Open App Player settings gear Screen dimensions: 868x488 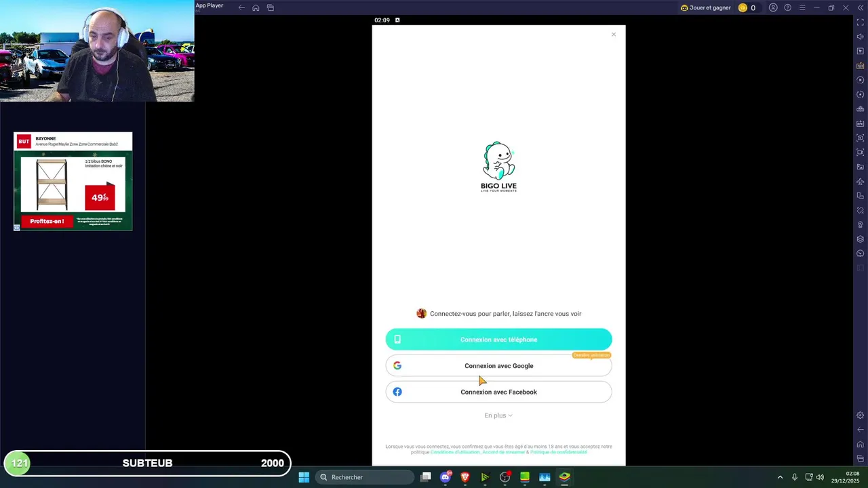[x=861, y=415]
